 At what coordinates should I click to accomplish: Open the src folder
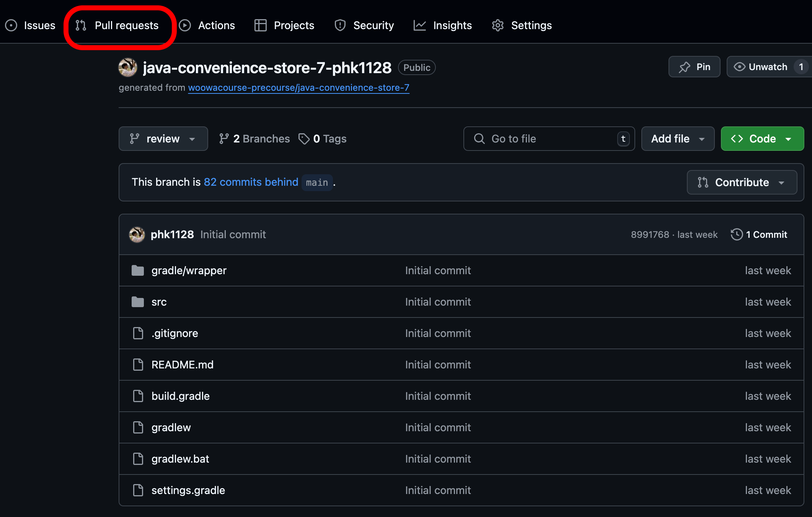pyautogui.click(x=159, y=302)
